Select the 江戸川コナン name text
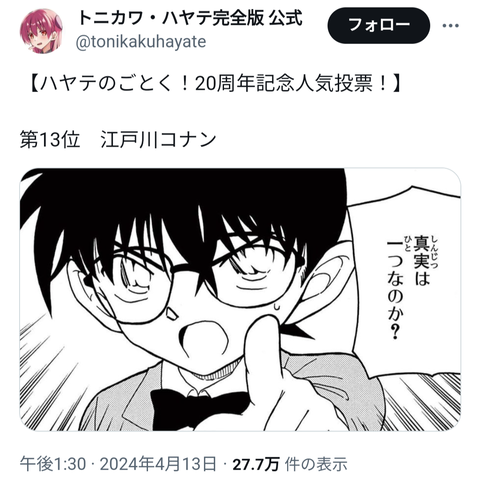480x484 pixels. click(158, 139)
